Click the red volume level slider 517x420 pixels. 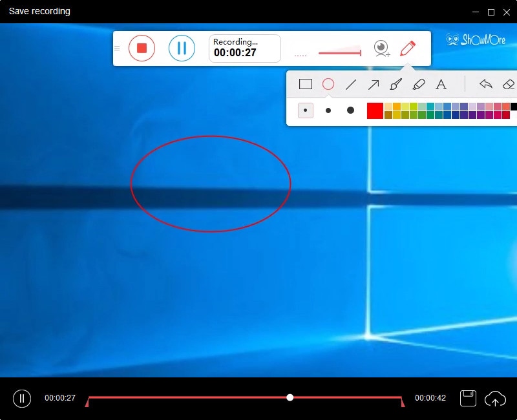340,52
